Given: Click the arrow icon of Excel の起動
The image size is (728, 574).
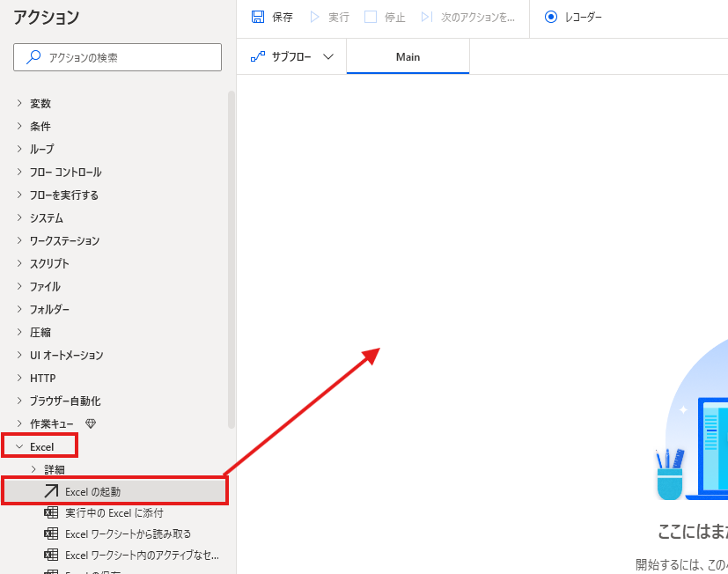Looking at the screenshot, I should [x=51, y=491].
